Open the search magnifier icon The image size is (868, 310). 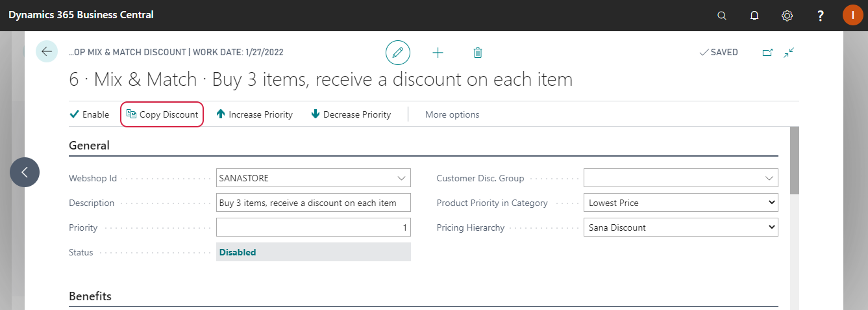722,16
